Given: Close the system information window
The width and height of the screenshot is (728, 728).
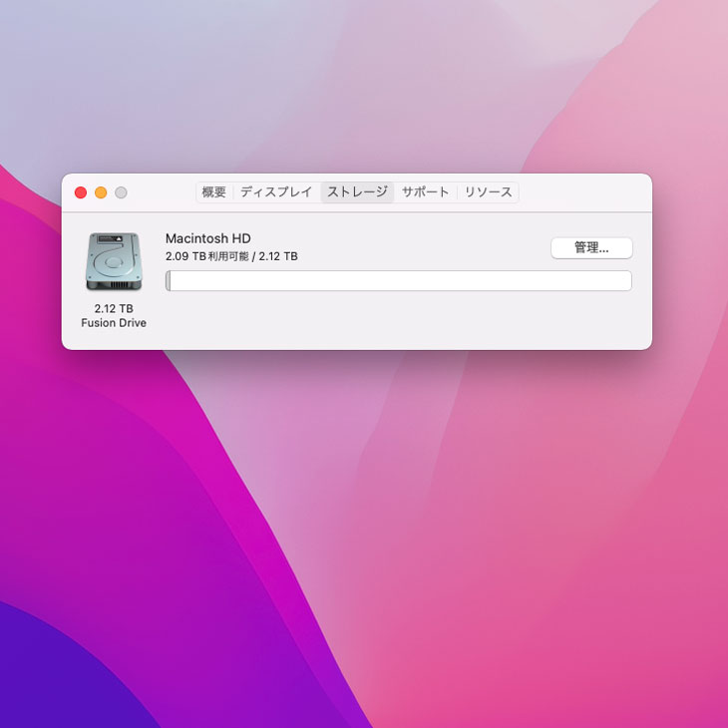Looking at the screenshot, I should (x=81, y=192).
